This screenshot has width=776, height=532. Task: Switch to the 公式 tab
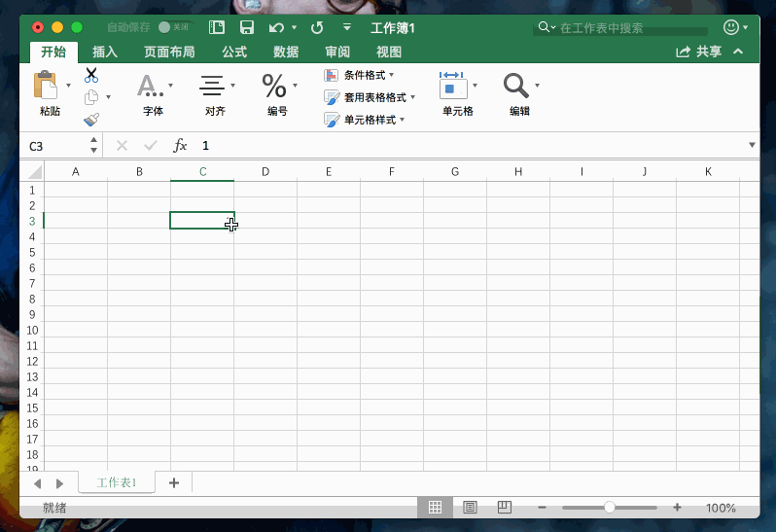(x=234, y=52)
